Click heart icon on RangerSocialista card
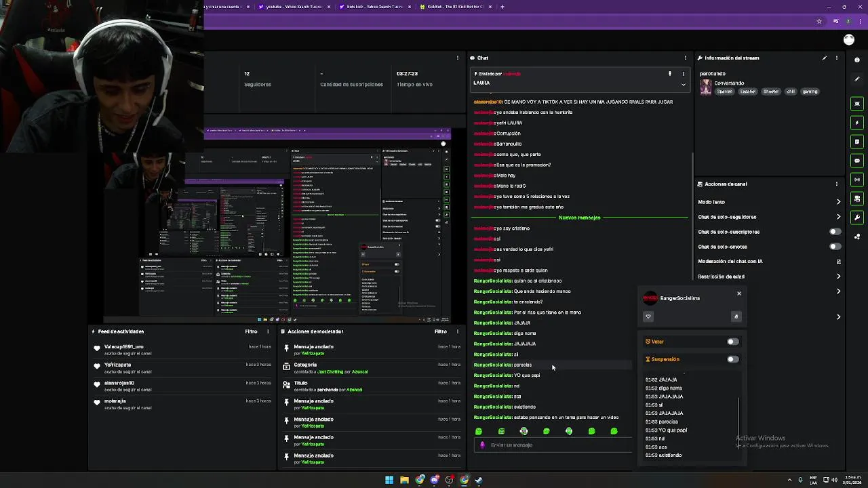This screenshot has height=488, width=868. (x=648, y=317)
